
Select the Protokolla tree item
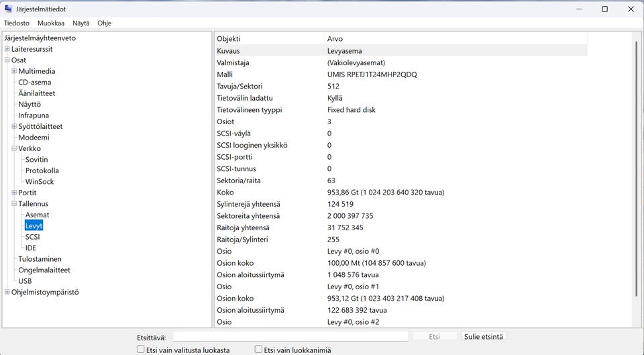[42, 170]
